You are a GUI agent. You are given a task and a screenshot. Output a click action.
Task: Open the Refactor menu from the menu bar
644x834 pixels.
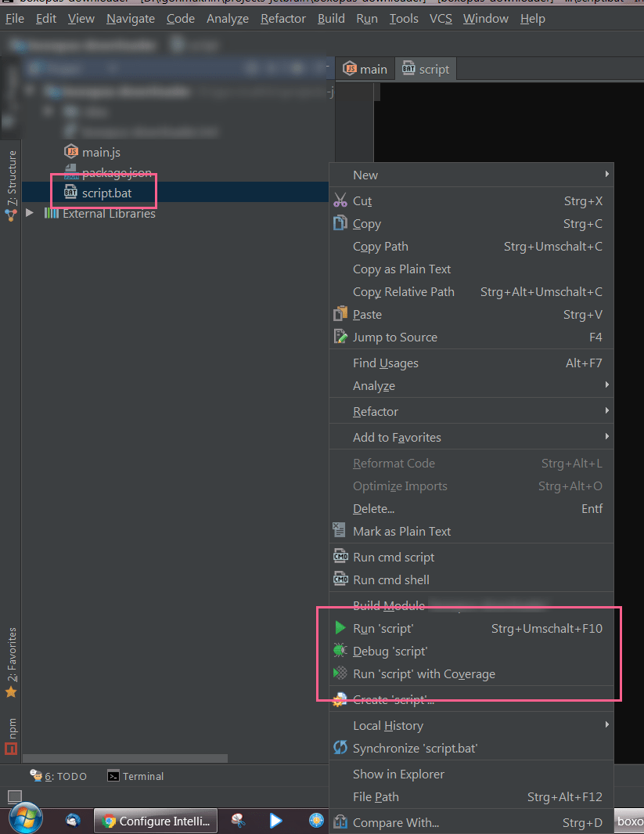pos(282,18)
